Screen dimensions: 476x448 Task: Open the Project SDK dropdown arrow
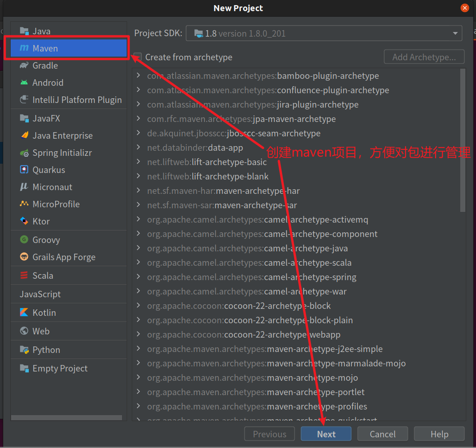(x=455, y=33)
